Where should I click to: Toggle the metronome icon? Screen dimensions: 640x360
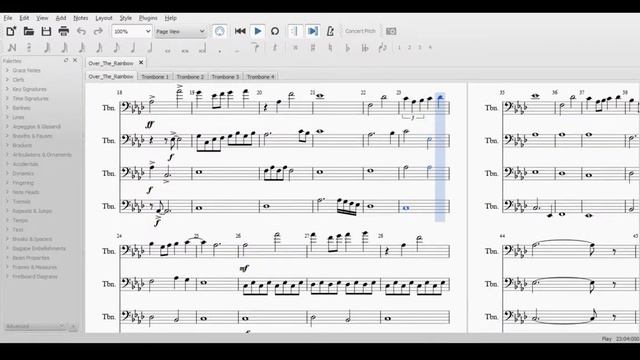(330, 31)
